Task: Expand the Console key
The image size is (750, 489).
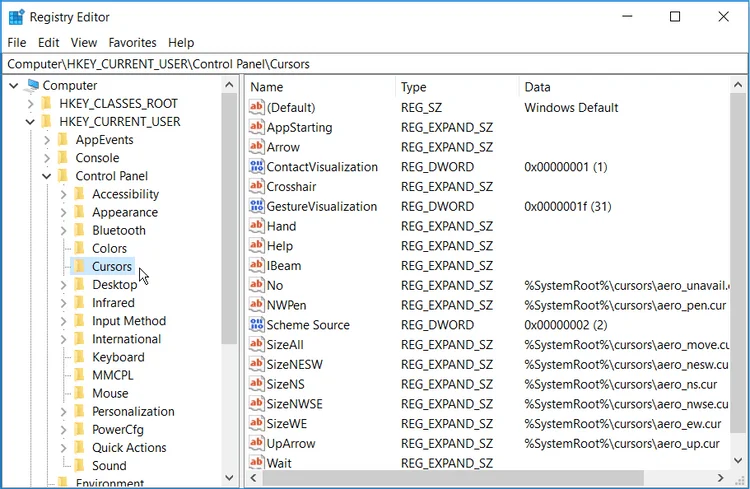Action: tap(47, 158)
